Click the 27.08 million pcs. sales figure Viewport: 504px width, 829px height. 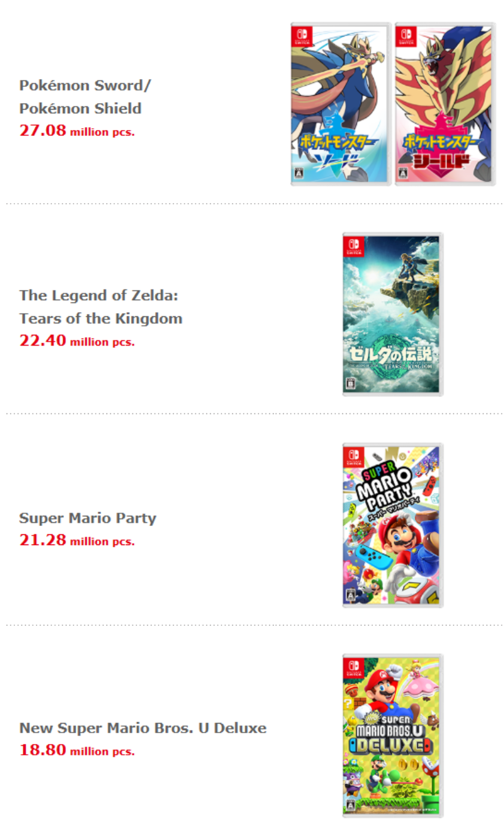77,131
